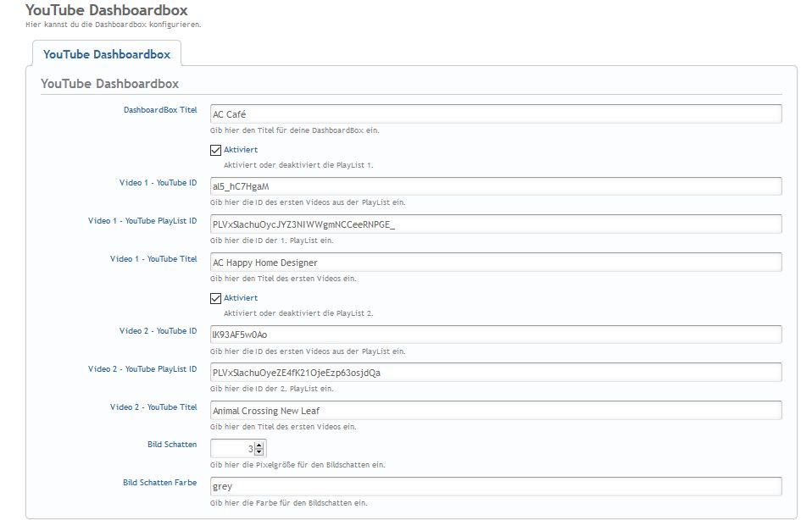Toggle the Aktiviert checkbox for PlayList 2
The image size is (812, 520).
point(215,299)
